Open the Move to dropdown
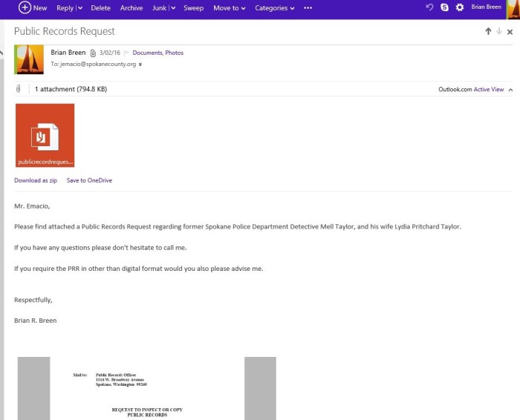 pos(229,8)
